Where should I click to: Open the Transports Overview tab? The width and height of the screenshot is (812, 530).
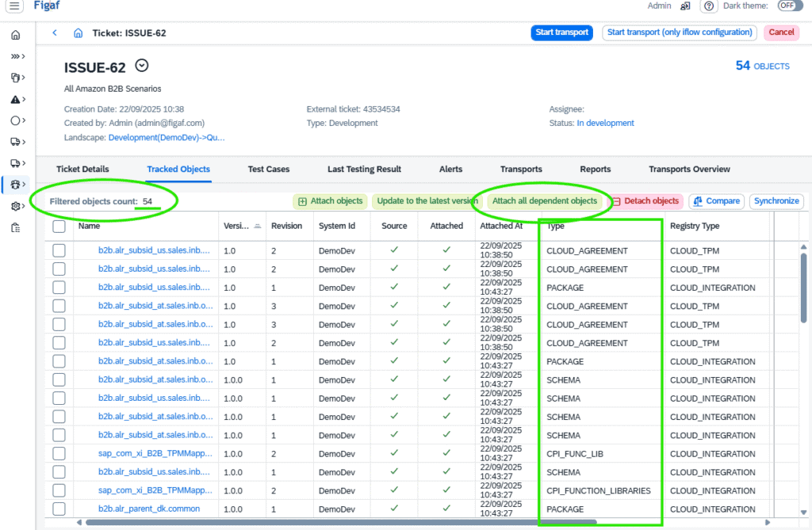tap(690, 170)
